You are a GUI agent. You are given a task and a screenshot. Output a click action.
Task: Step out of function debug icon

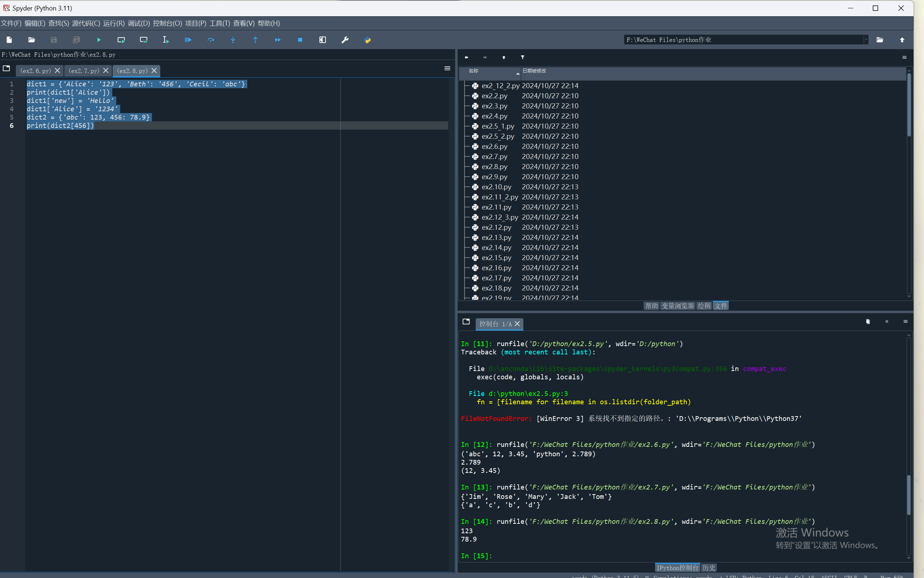256,40
